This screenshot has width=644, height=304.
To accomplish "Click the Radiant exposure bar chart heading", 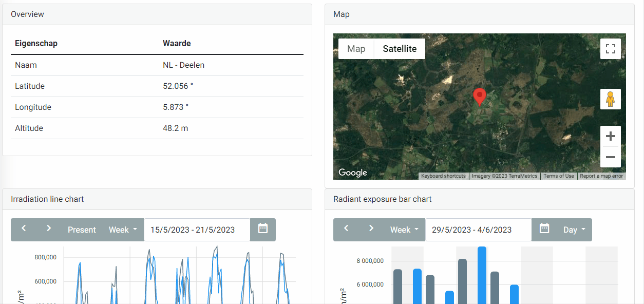I will pos(383,199).
